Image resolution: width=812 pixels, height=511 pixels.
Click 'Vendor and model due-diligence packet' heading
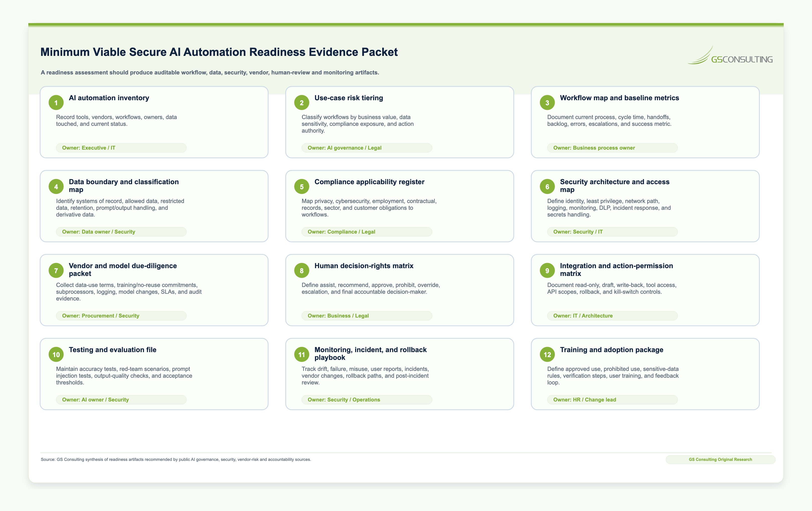123,269
